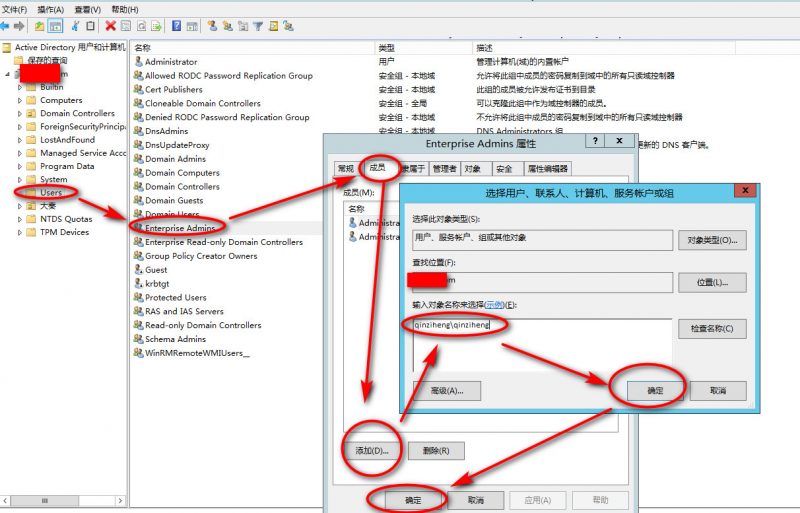
Task: Click the Cert Publishers group icon
Action: (x=138, y=89)
